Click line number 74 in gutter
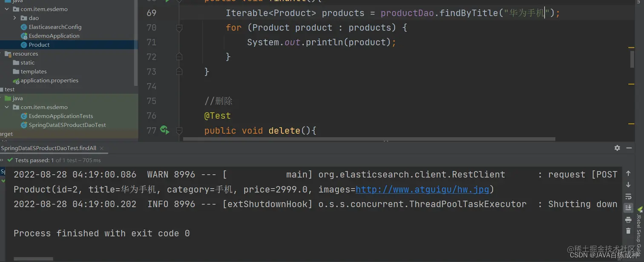The width and height of the screenshot is (644, 262). pyautogui.click(x=151, y=86)
